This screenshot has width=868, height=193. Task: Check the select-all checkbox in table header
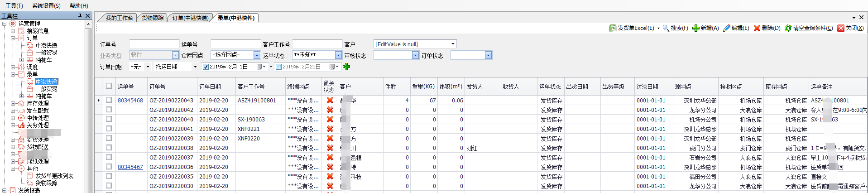pyautogui.click(x=109, y=86)
